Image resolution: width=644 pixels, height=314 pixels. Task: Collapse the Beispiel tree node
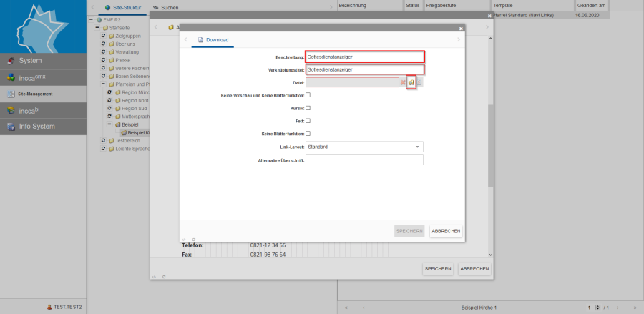pyautogui.click(x=109, y=124)
